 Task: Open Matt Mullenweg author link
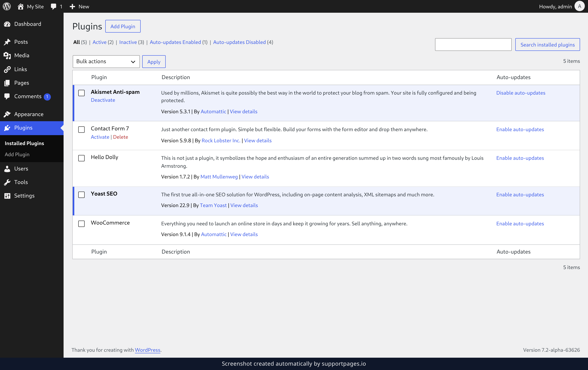[x=219, y=177]
